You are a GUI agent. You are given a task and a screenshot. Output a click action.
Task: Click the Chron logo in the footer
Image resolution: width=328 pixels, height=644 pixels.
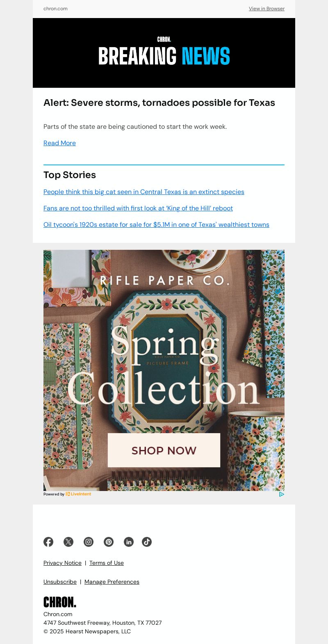[x=60, y=602]
